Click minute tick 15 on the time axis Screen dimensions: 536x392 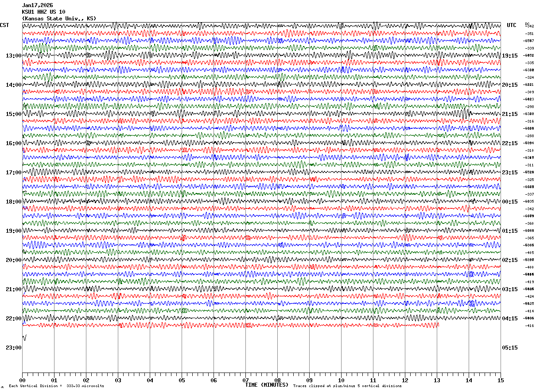pyautogui.click(x=501, y=380)
